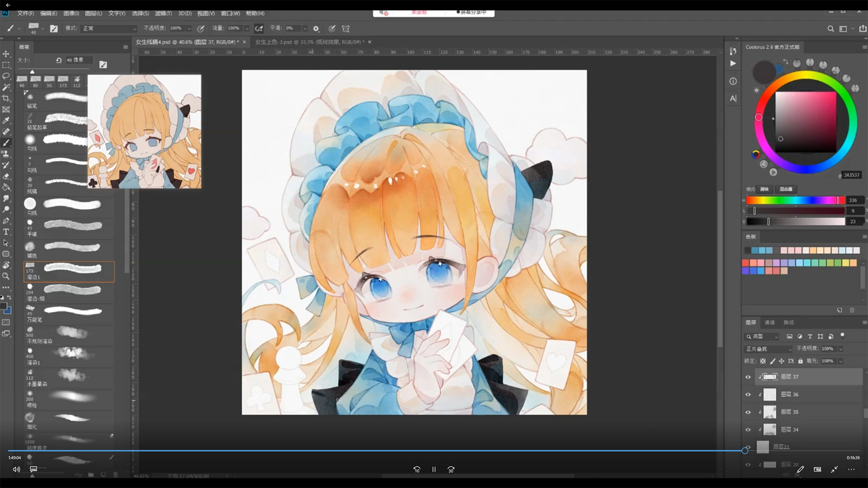Expand the layer opacity 不透明度 dropdown arrow
The width and height of the screenshot is (868, 488).
pyautogui.click(x=840, y=349)
